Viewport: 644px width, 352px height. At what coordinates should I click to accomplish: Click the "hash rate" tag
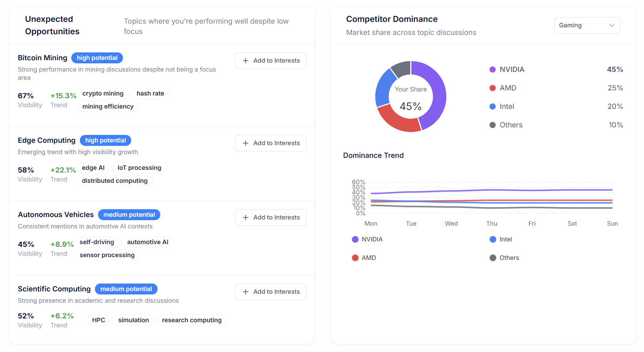[150, 93]
